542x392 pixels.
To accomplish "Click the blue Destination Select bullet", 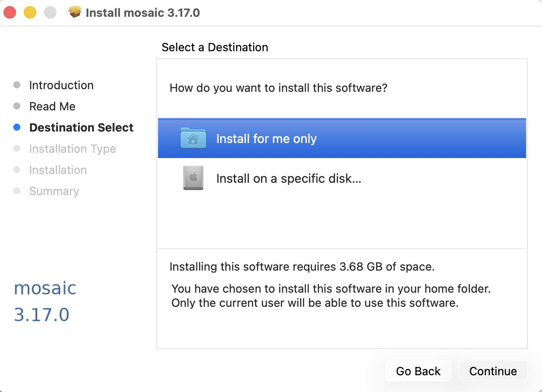I will 17,128.
